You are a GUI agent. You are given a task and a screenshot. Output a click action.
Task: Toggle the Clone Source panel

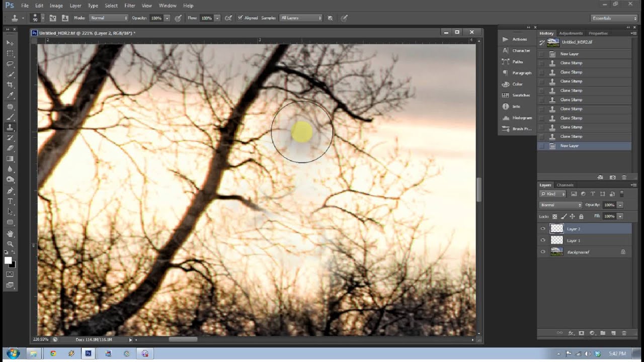[65, 18]
